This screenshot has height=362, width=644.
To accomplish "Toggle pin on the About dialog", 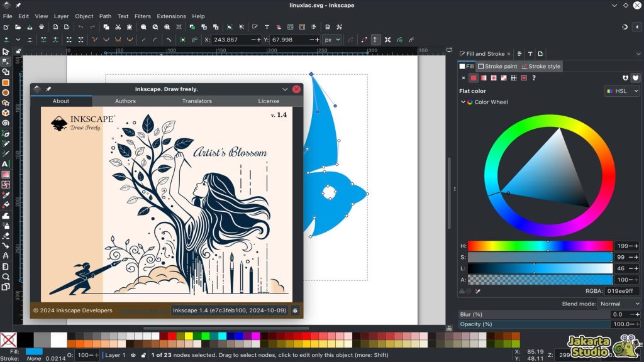I will [x=48, y=89].
